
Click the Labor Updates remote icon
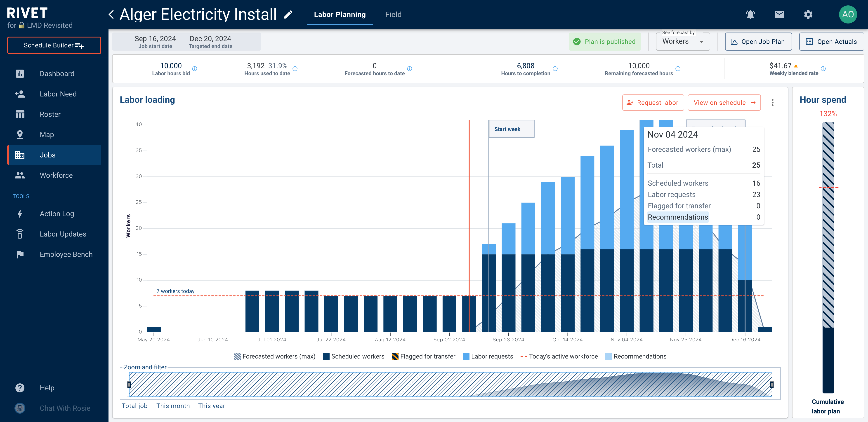[x=20, y=234]
